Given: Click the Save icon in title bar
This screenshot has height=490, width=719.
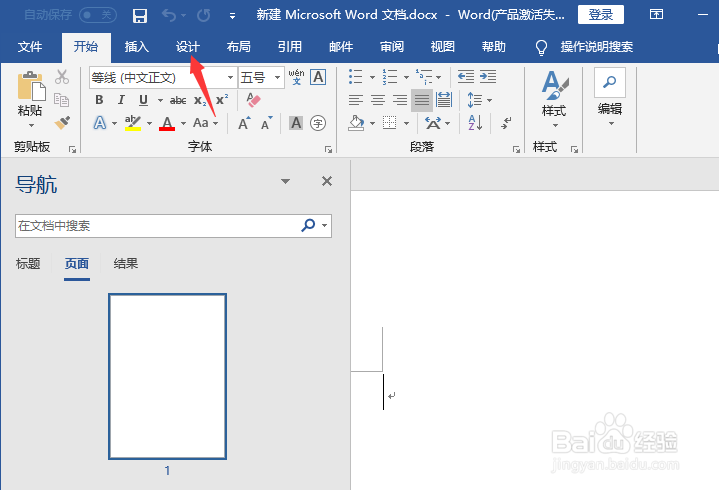Looking at the screenshot, I should coord(140,16).
